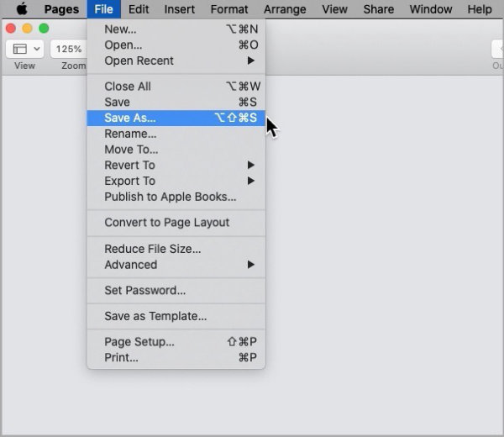Expand the Revert To submenu
Viewport: 504px width, 437px height.
pos(176,166)
